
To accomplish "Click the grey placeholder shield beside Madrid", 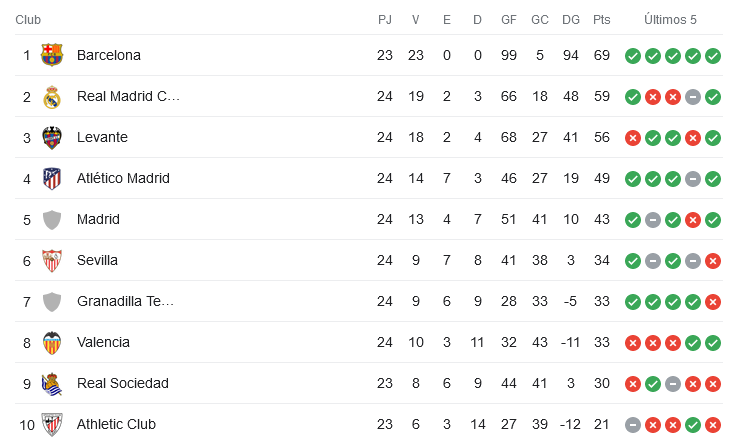I will coord(52,220).
